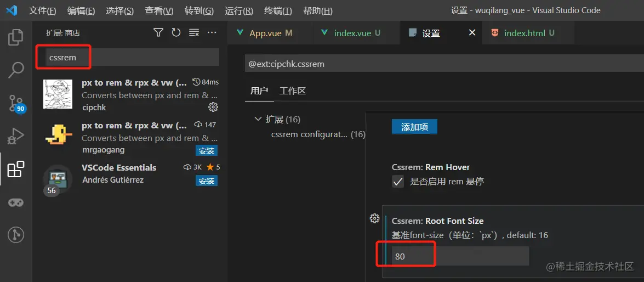Select the 工作区 settings scope tab

(x=293, y=91)
